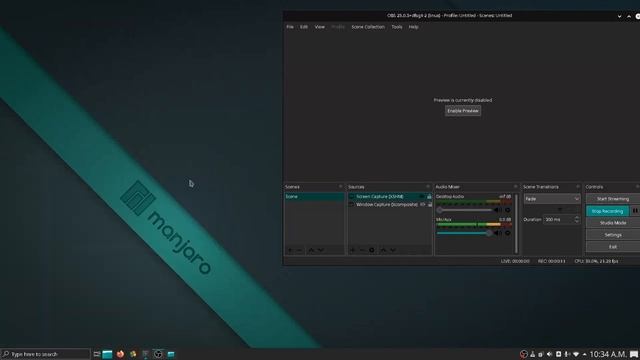This screenshot has width=640, height=360.
Task: Enable Studio Mode
Action: click(613, 223)
